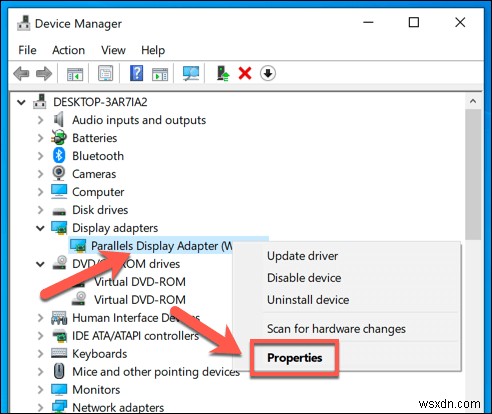Click the Device Manager title bar icon

pyautogui.click(x=24, y=23)
